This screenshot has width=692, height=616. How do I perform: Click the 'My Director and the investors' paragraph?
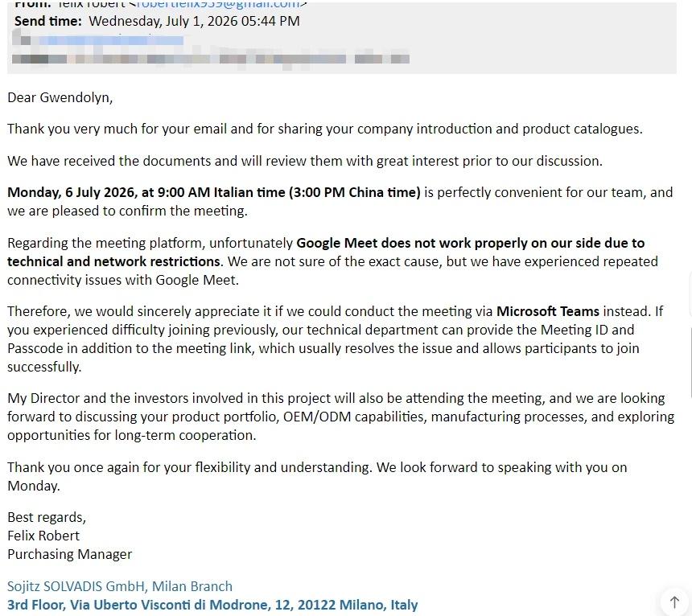(x=340, y=417)
